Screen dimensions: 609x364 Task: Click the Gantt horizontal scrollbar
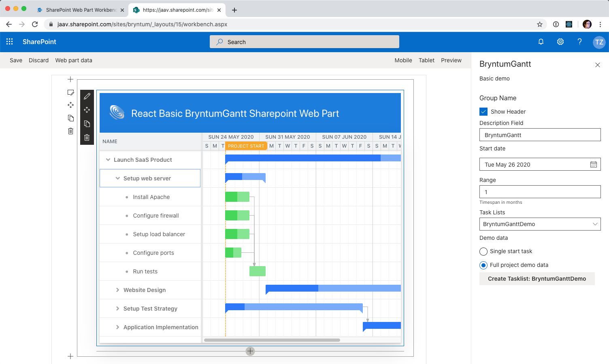tap(272, 340)
